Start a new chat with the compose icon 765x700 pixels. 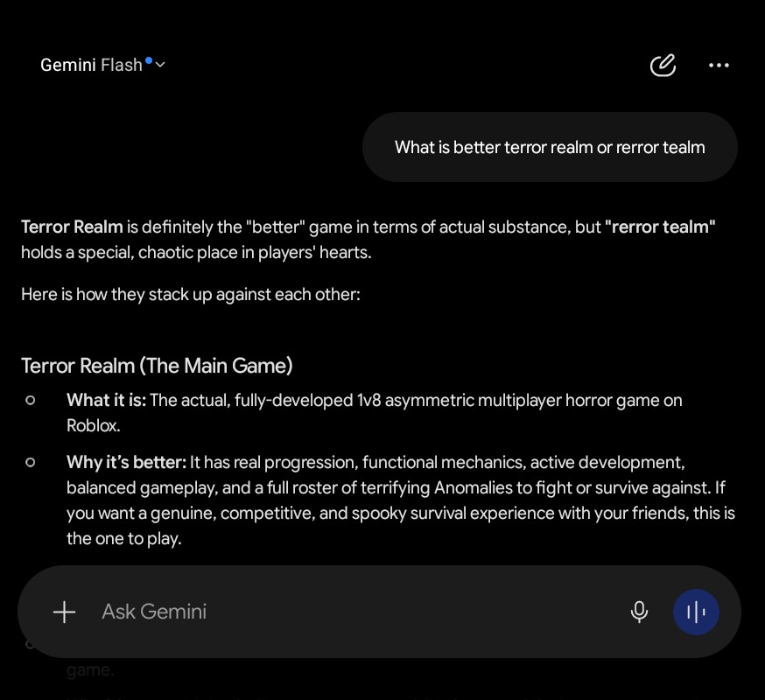click(x=663, y=65)
